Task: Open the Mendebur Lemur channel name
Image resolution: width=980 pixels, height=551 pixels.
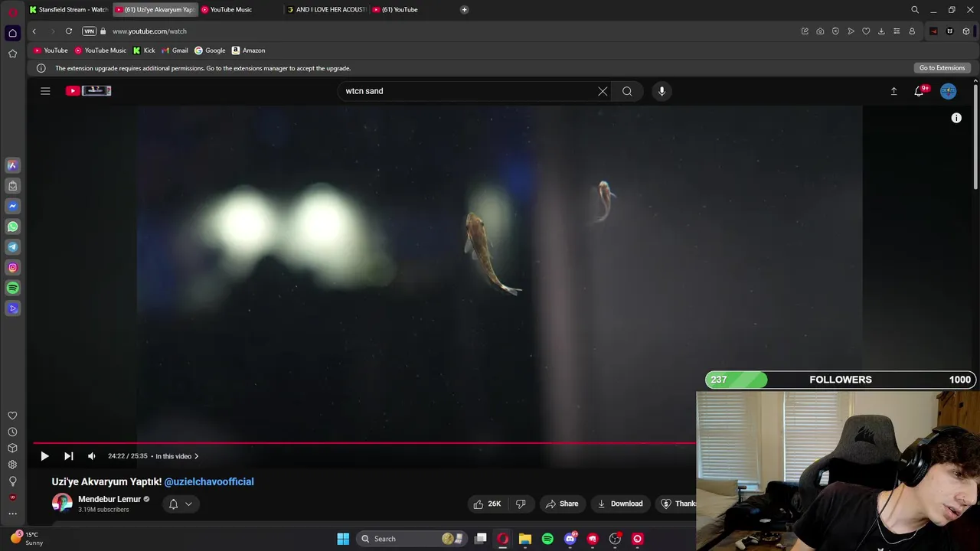Action: click(x=109, y=499)
